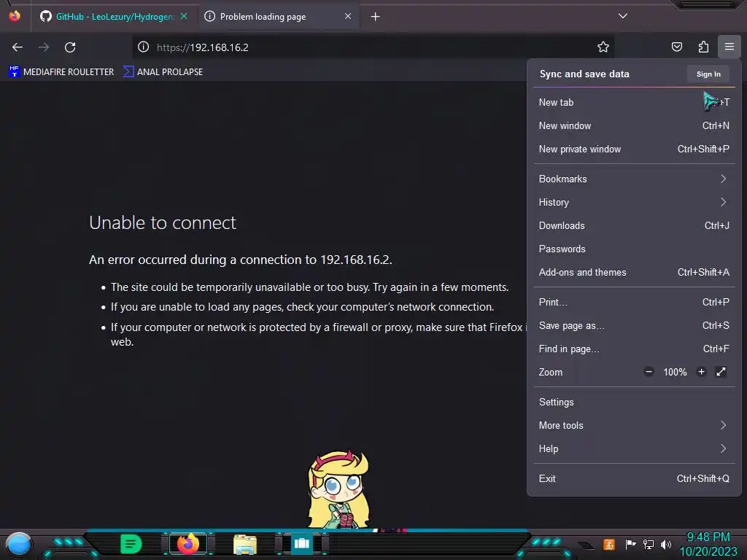Open Downloads from the menu
747x560 pixels.
tap(634, 226)
